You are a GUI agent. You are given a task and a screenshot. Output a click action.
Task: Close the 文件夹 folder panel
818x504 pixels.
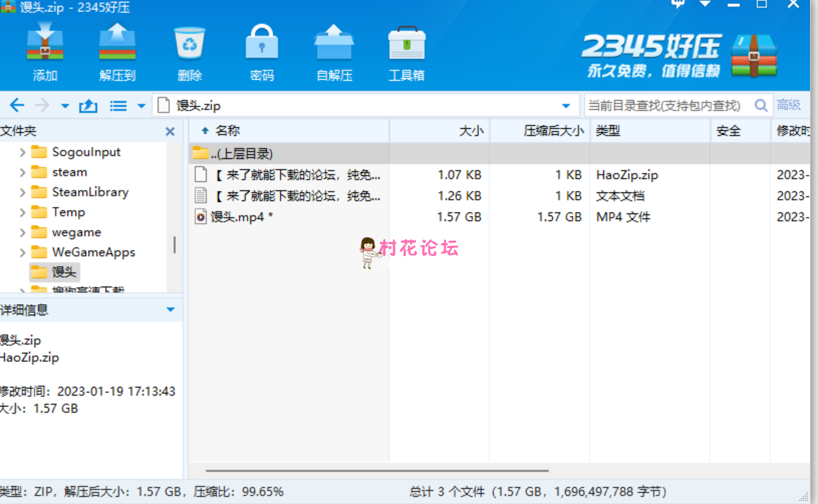coord(170,132)
